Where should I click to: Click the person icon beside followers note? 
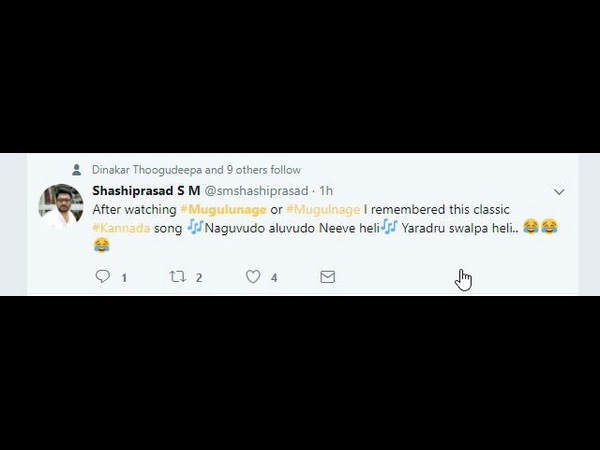point(77,170)
